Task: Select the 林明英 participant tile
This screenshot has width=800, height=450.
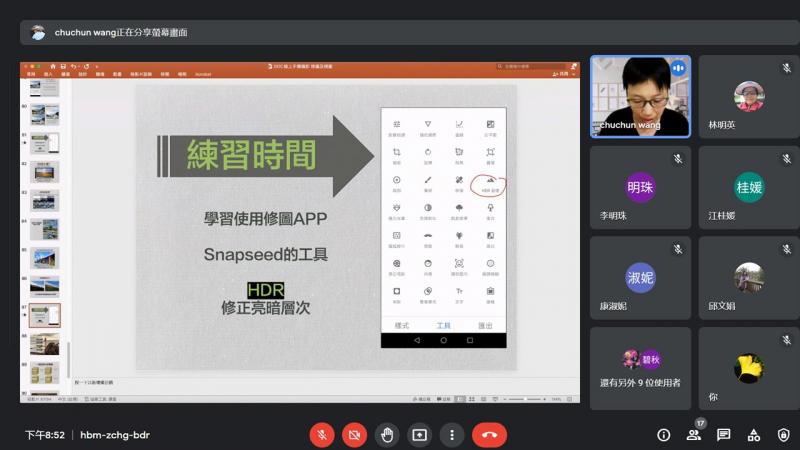Action: (x=749, y=96)
